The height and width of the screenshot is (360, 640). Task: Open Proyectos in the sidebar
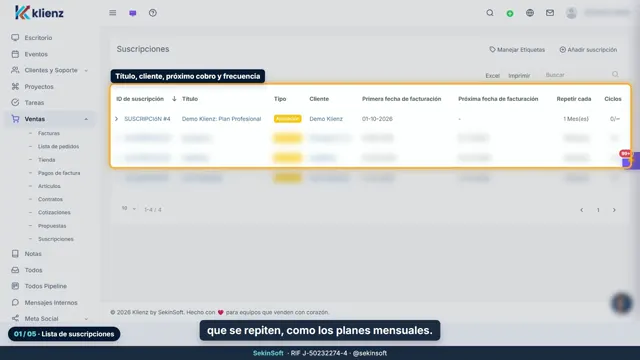coord(39,87)
